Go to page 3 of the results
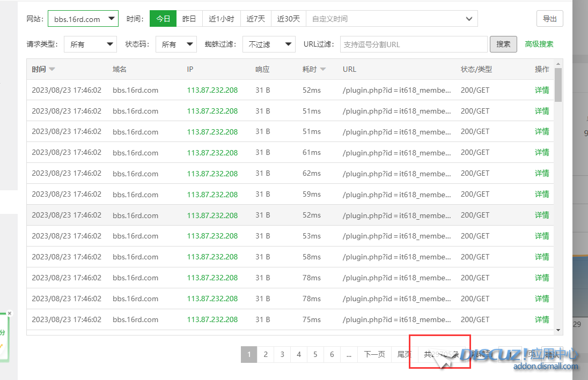 [282, 354]
